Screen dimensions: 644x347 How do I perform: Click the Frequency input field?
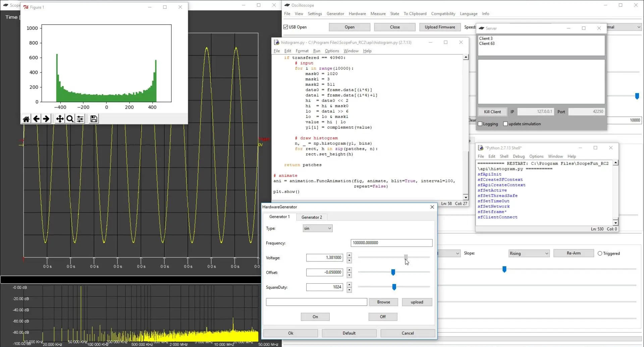[x=391, y=243]
